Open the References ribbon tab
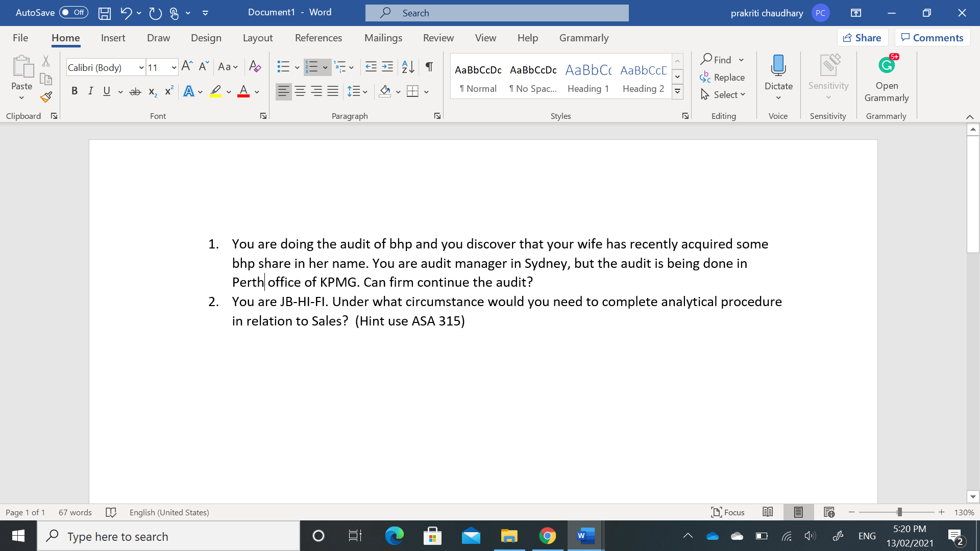Viewport: 980px width, 551px height. point(318,38)
